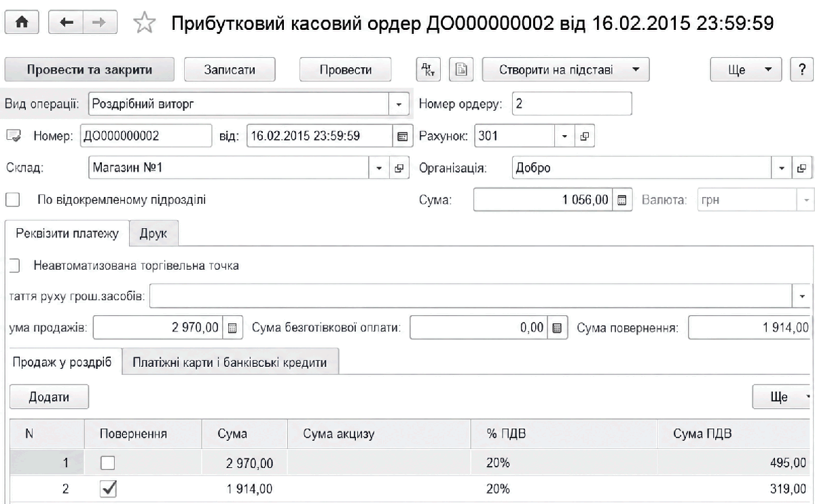The height and width of the screenshot is (504, 815).
Task: Click Додати button
Action: 49,397
